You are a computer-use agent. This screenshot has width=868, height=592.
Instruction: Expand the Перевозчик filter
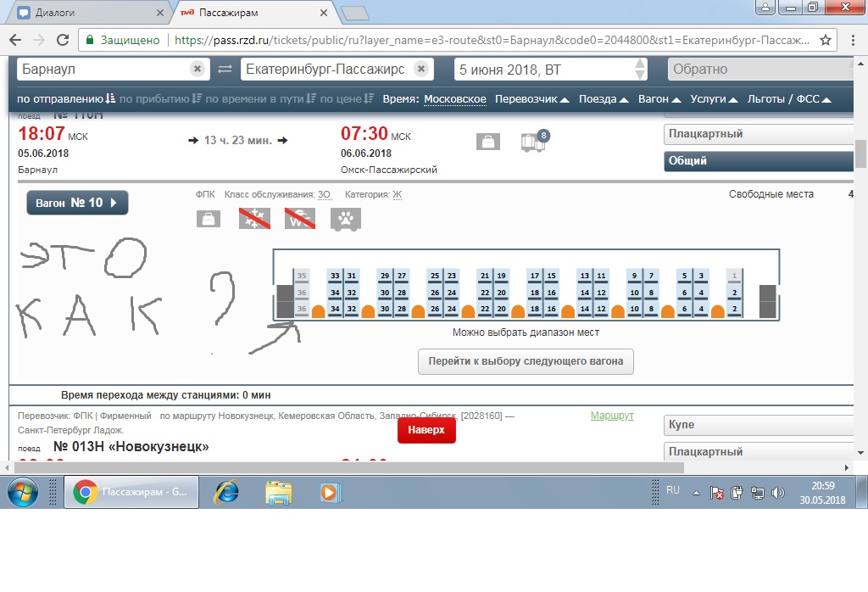(531, 99)
